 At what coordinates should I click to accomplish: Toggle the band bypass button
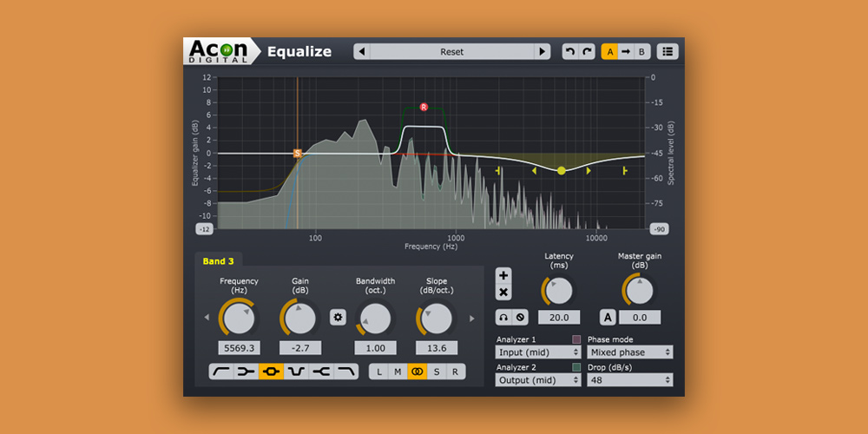(x=520, y=318)
